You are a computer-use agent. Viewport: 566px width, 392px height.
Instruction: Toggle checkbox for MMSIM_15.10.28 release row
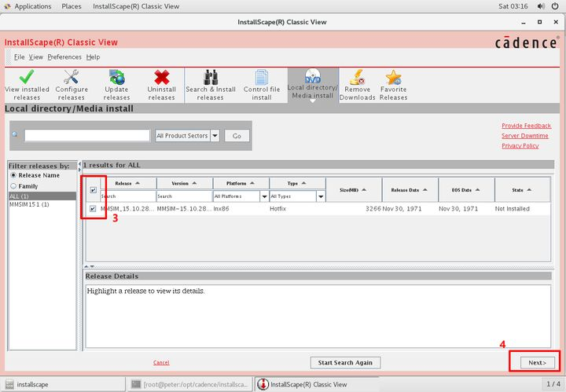click(x=93, y=208)
